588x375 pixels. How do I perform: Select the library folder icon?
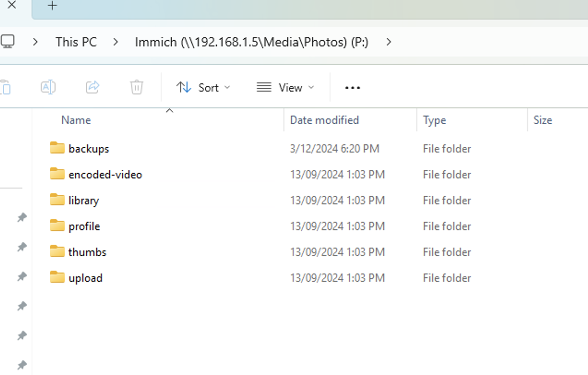point(57,200)
